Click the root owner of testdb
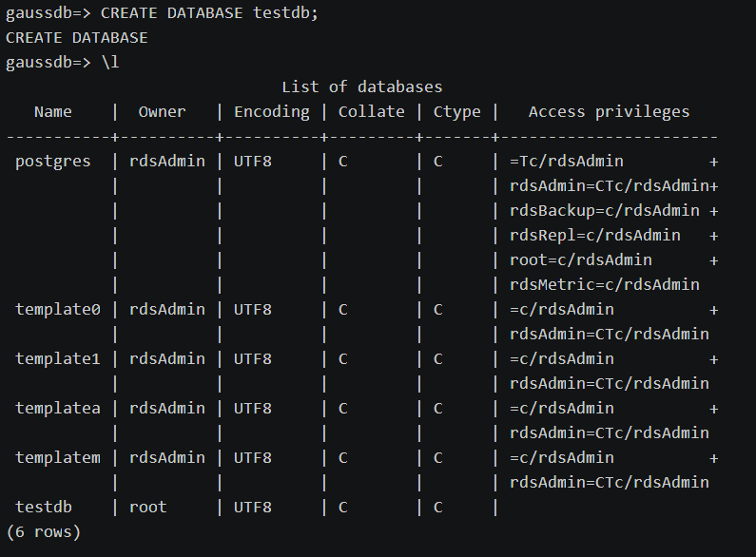The width and height of the screenshot is (756, 557). 147,507
